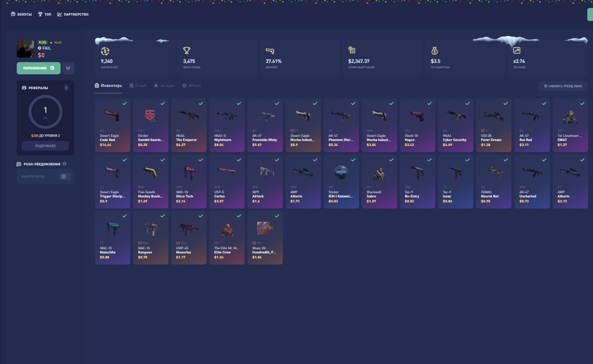This screenshot has height=364, width=593.
Task: Uncheck the AK-47 Frontside Misty item
Action: tap(277, 103)
